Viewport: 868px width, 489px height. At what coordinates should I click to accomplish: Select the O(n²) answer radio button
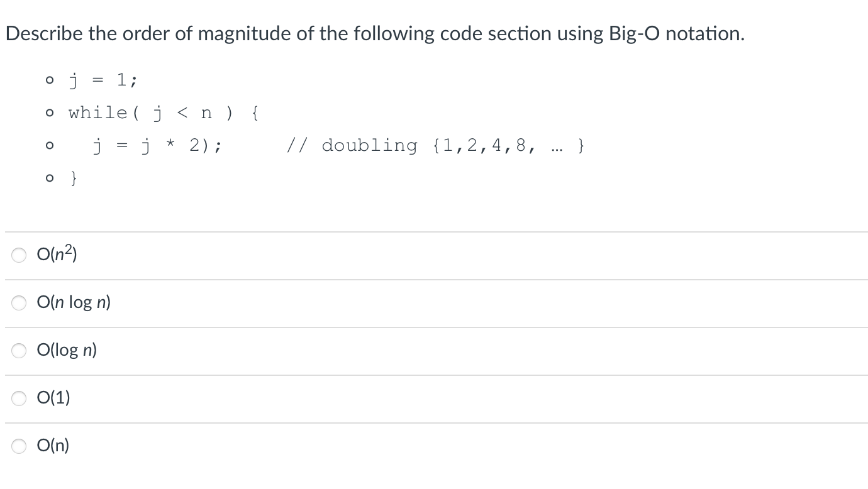coord(19,255)
